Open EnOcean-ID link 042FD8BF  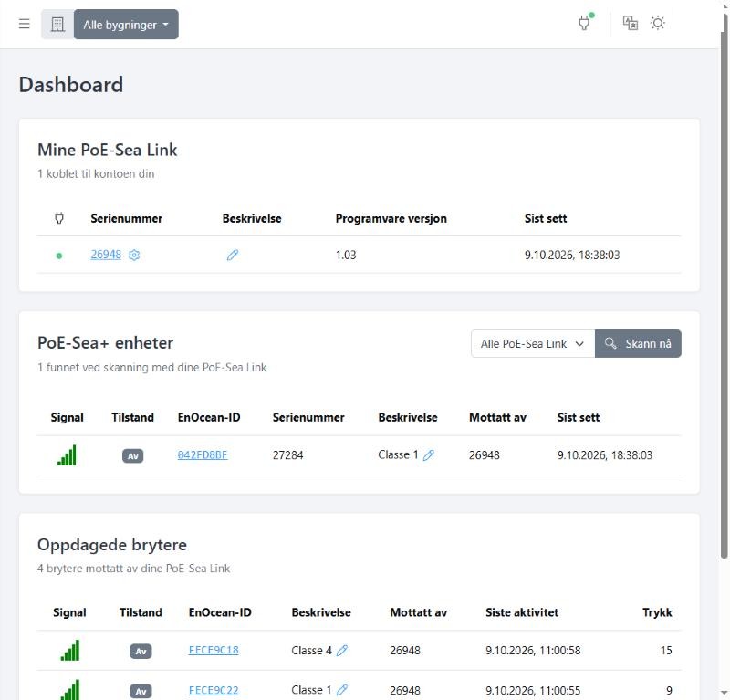click(203, 455)
